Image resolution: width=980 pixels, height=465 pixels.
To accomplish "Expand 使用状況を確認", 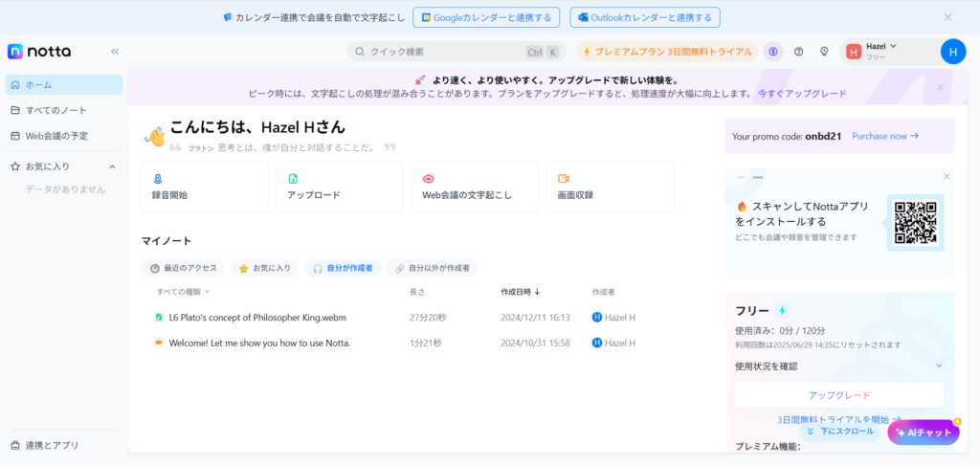I will 838,366.
